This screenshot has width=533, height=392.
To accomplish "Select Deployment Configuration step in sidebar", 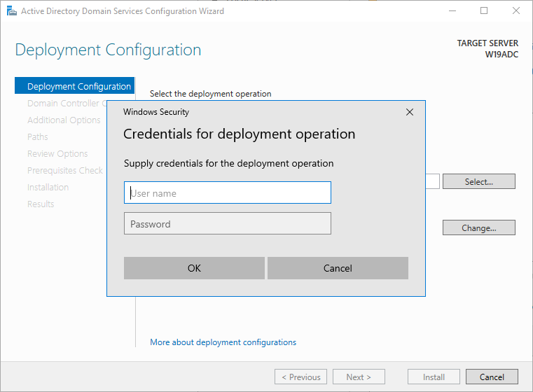I will [75, 86].
